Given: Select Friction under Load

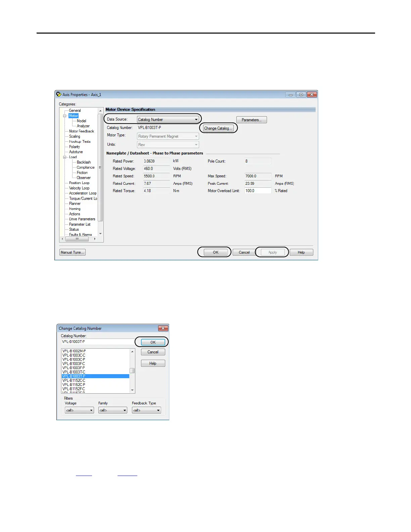Looking at the screenshot, I should pyautogui.click(x=82, y=173).
